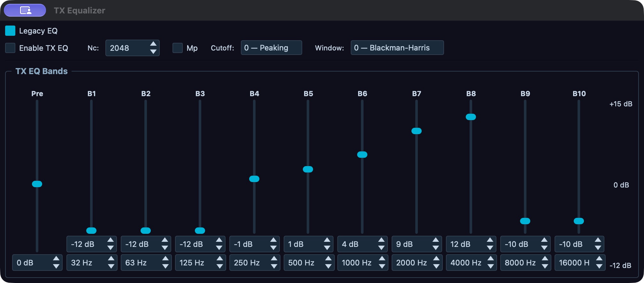Increase B5 frequency above 500 Hz
This screenshot has width=644, height=283.
point(328,259)
